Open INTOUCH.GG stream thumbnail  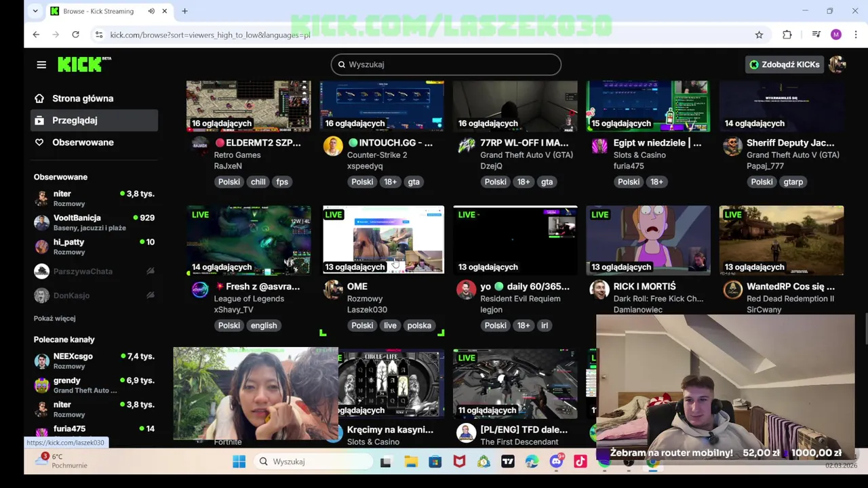pyautogui.click(x=382, y=106)
